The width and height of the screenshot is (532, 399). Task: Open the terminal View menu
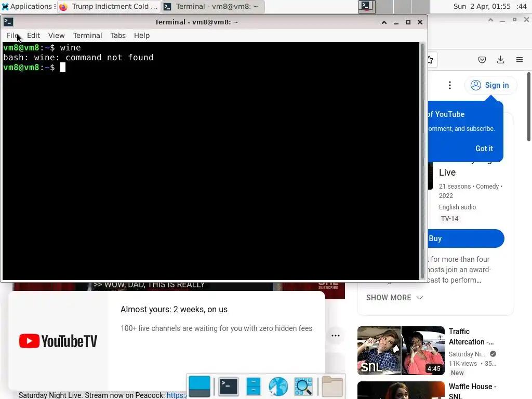[x=56, y=35]
